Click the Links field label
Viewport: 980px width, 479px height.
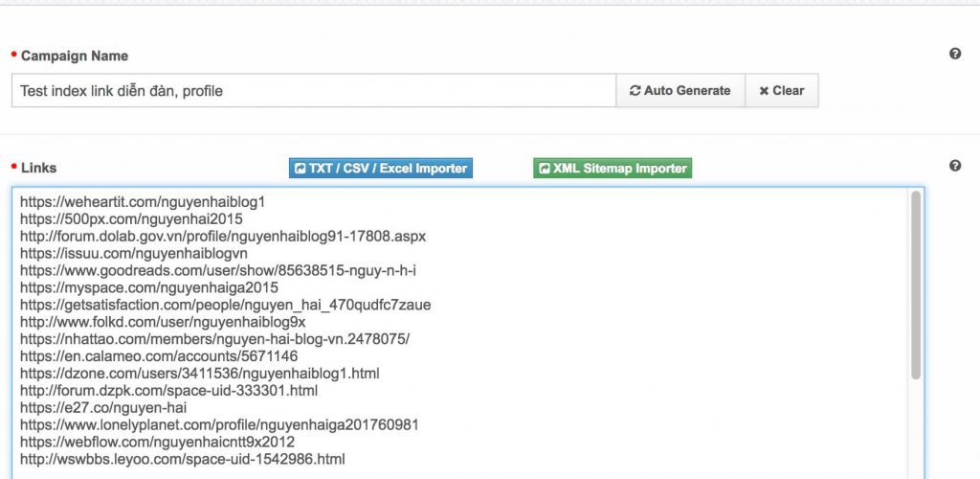pos(38,168)
